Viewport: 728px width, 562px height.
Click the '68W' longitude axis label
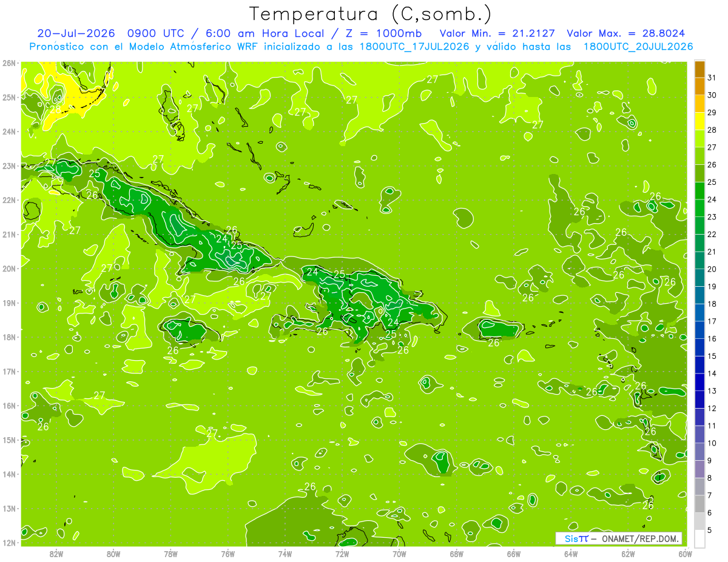tap(456, 553)
